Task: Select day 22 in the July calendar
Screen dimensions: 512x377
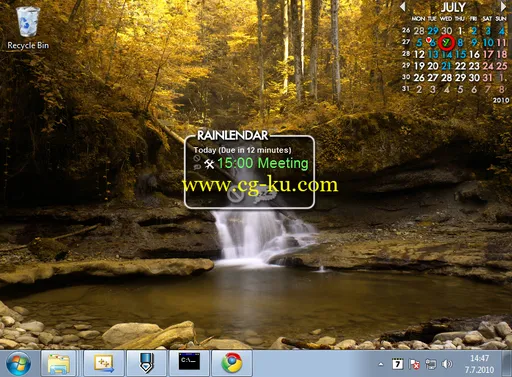Action: 460,66
